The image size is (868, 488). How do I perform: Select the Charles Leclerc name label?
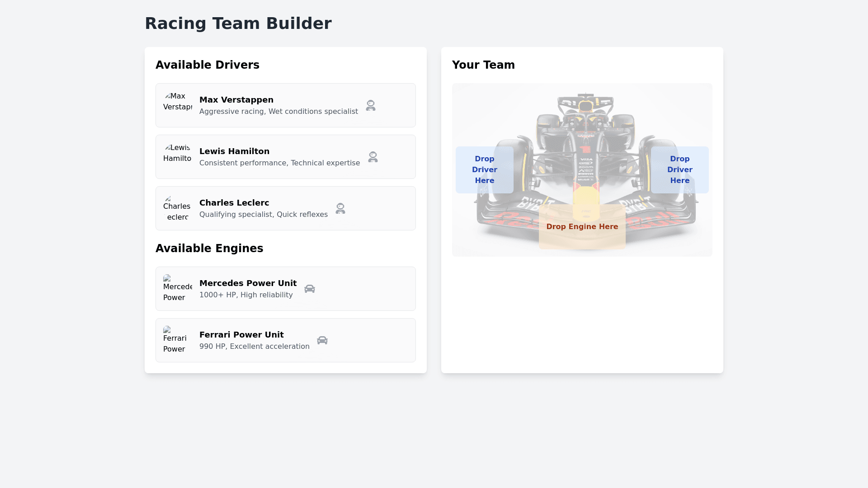tap(234, 203)
